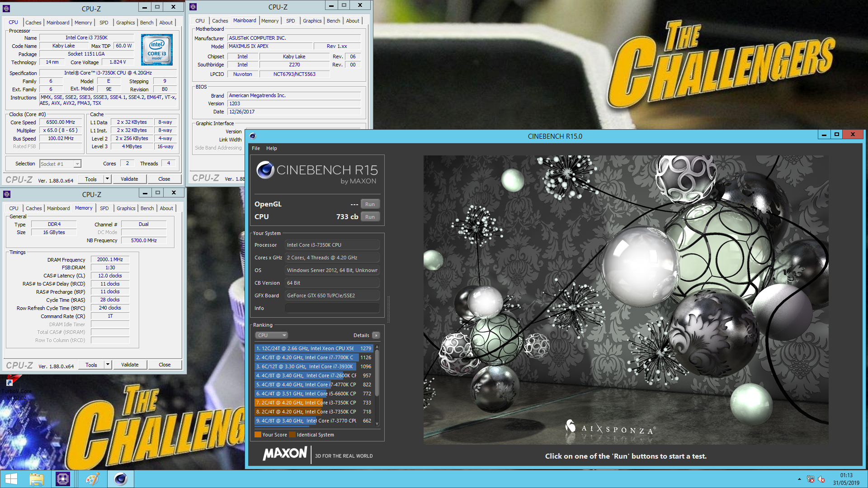Select the CPU tab in the Mainboard CPU-Z window
The width and height of the screenshot is (868, 488).
pos(200,21)
